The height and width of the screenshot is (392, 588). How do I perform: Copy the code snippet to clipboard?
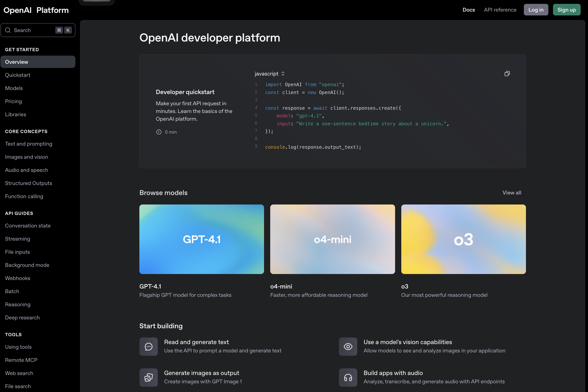coord(507,74)
